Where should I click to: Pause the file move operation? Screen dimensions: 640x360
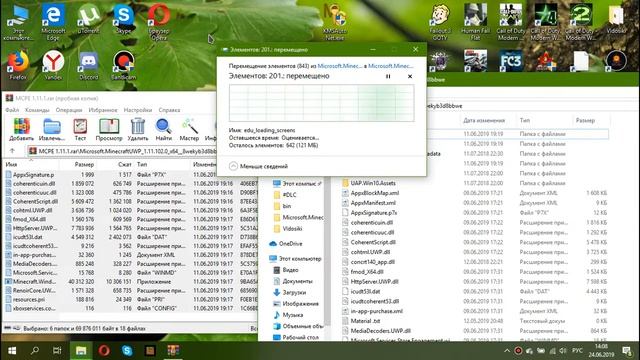click(388, 76)
